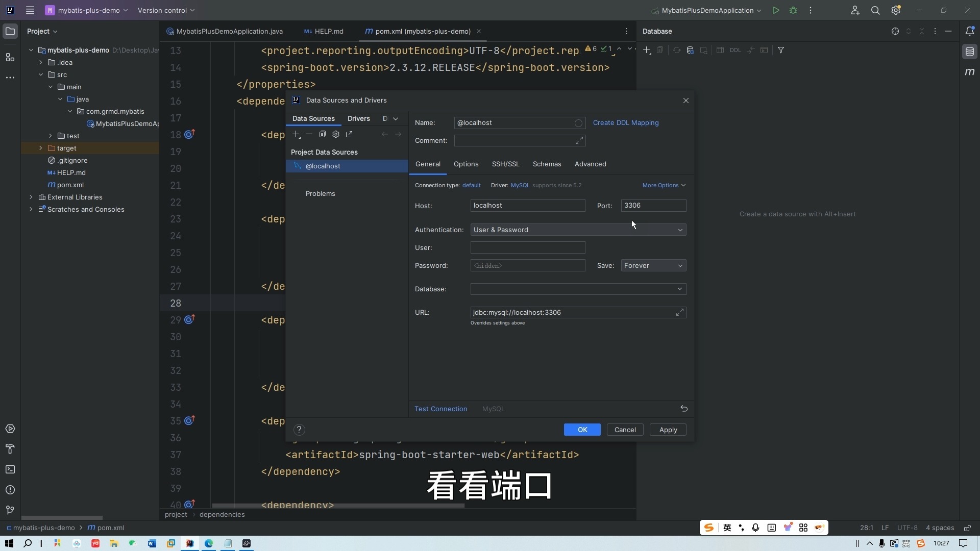The height and width of the screenshot is (551, 980).
Task: Pick data source color circle in Name field
Action: click(578, 123)
